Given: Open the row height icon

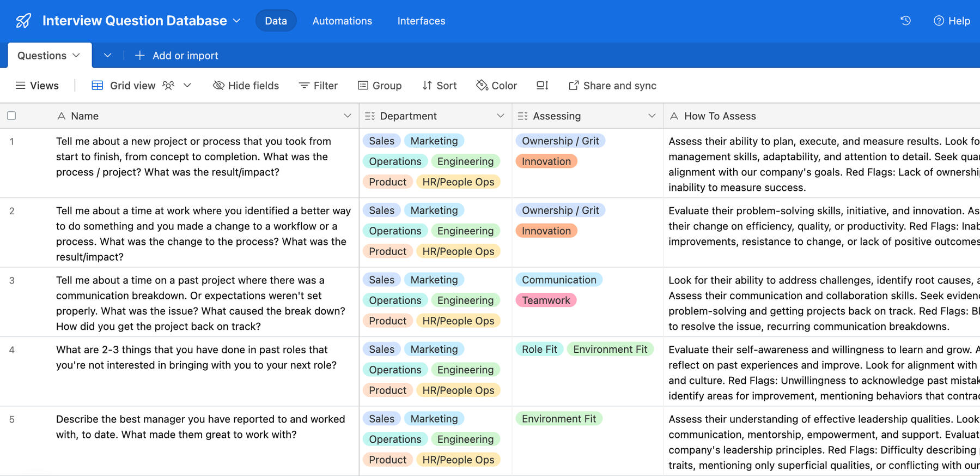Looking at the screenshot, I should click(542, 86).
